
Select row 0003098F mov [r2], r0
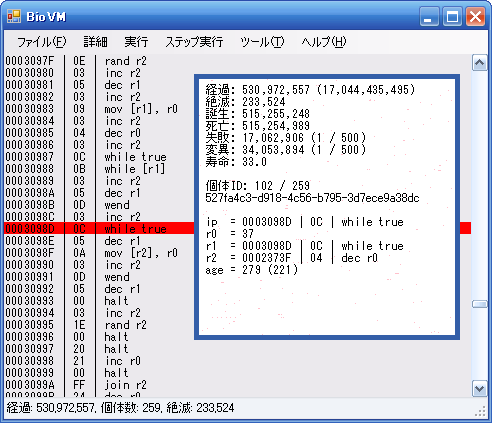(99, 253)
